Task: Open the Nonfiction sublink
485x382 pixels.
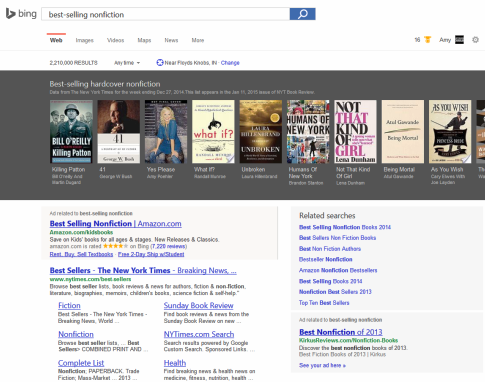Action: pos(76,334)
